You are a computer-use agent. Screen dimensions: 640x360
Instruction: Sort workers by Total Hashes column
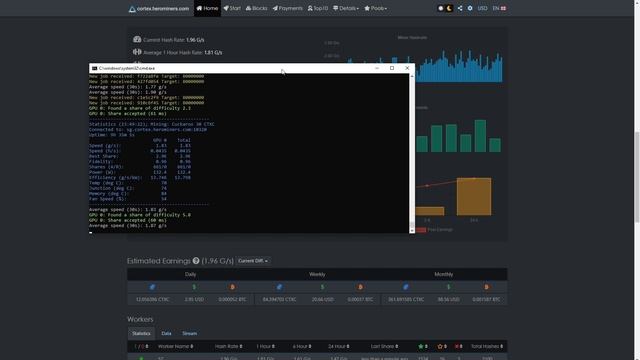click(487, 346)
